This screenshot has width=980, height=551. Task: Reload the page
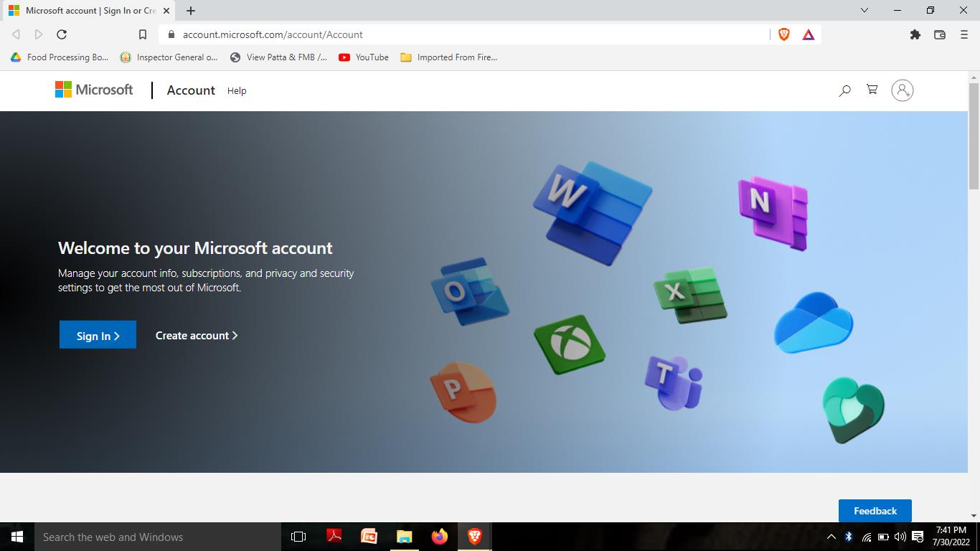62,34
